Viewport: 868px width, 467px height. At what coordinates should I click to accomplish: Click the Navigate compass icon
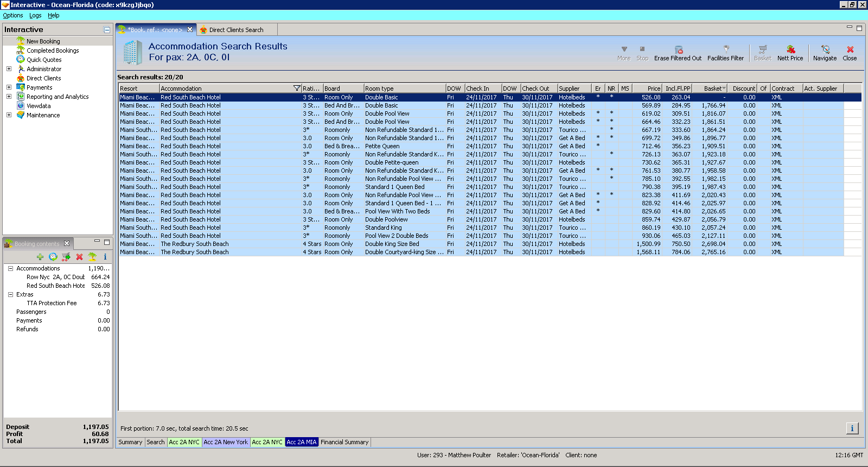point(825,49)
